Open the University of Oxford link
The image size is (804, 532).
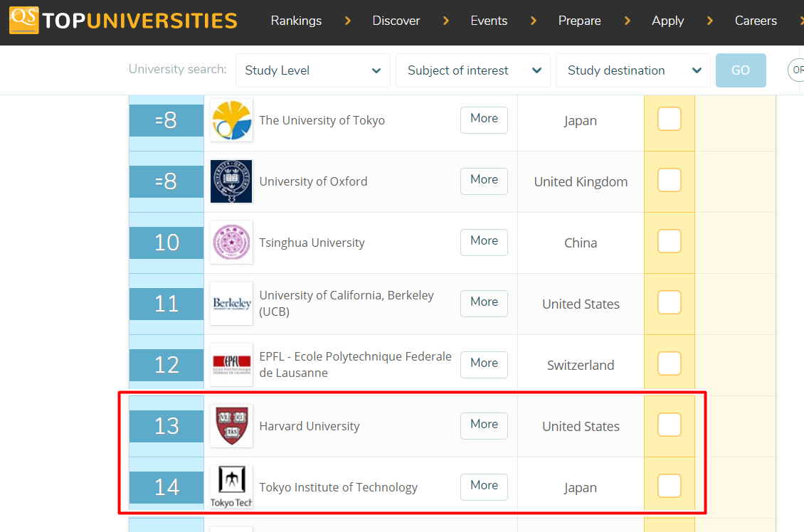point(313,181)
